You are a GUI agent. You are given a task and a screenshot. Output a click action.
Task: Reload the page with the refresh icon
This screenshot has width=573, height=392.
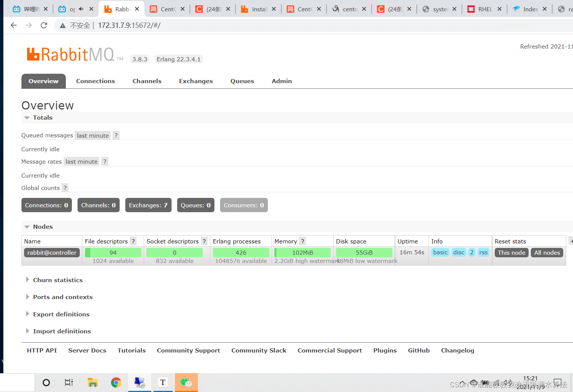[44, 25]
